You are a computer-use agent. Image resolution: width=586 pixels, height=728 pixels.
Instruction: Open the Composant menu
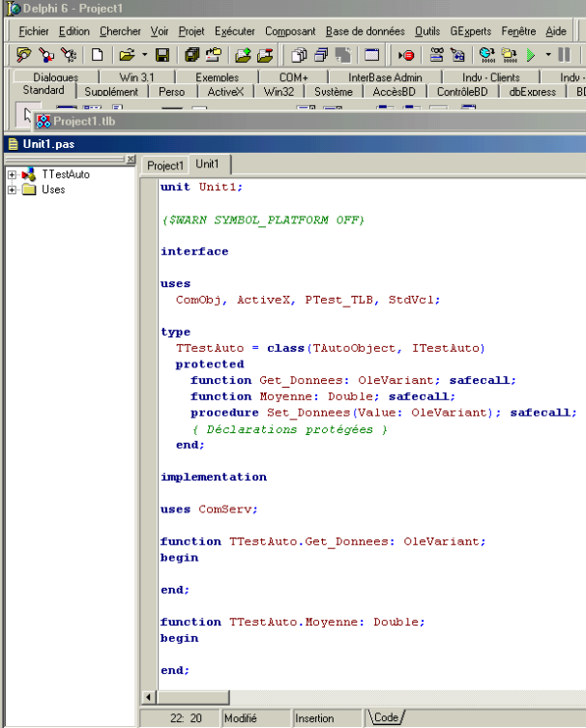(x=290, y=31)
